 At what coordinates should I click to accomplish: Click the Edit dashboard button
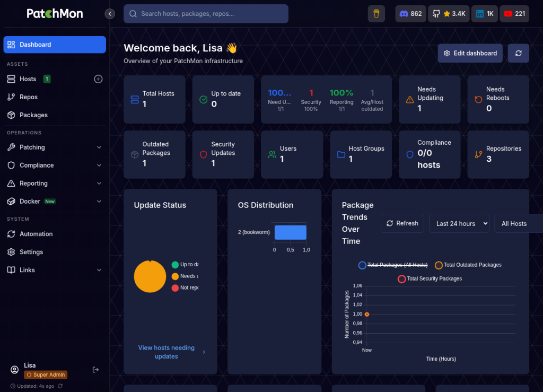click(x=470, y=54)
